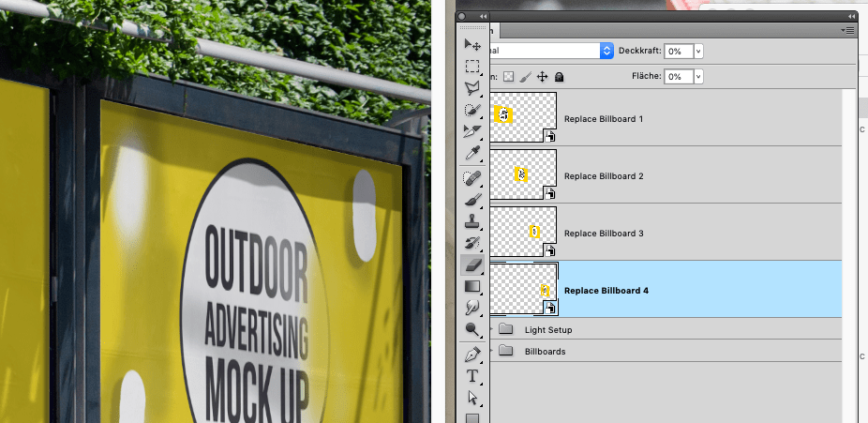Open the Deckkraft opacity dropdown arrow
868x423 pixels.
point(698,51)
